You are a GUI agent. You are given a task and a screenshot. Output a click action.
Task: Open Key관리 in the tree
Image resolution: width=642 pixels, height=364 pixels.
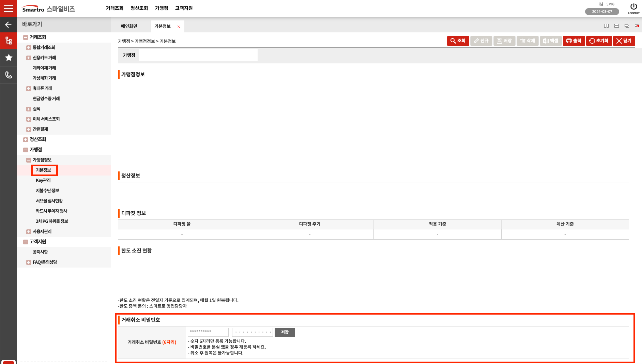pos(43,180)
